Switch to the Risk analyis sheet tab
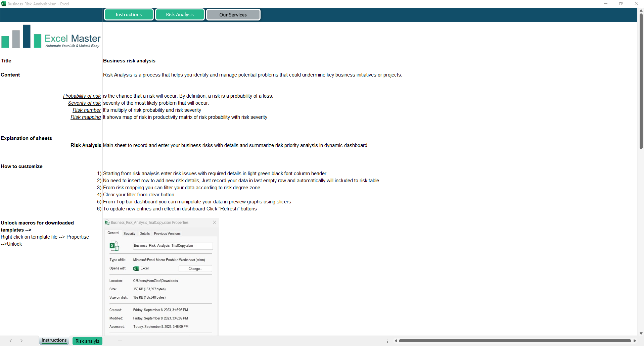 [x=87, y=341]
